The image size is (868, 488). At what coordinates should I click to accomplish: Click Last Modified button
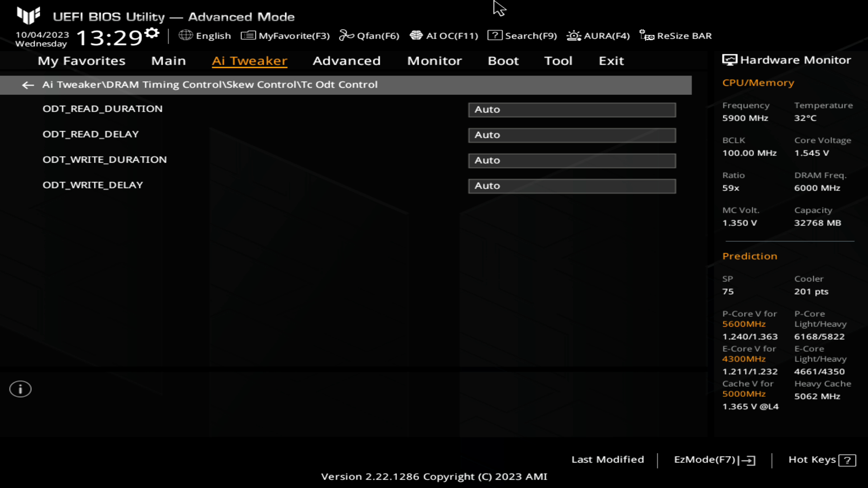(608, 459)
